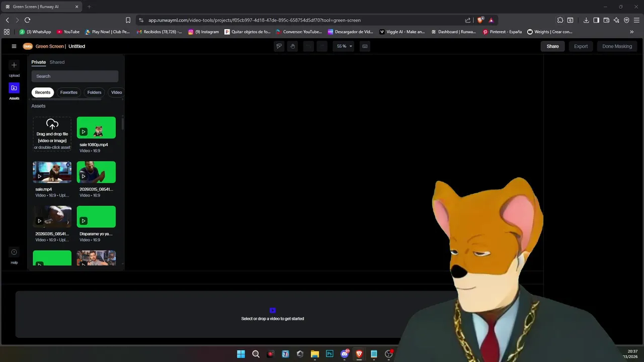This screenshot has height=362, width=644.
Task: Open Discord from taskbar
Action: pos(345,354)
